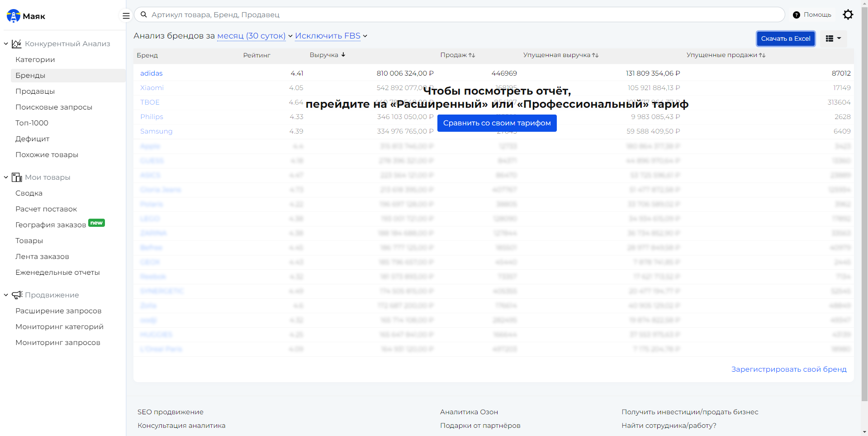
Task: Open Еженедельные отчеты in sidebar
Action: 58,272
